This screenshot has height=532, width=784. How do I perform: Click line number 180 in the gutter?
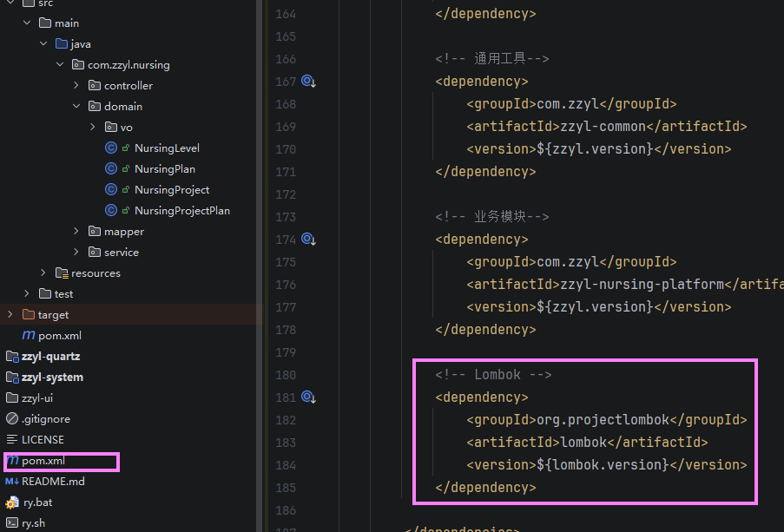[286, 375]
